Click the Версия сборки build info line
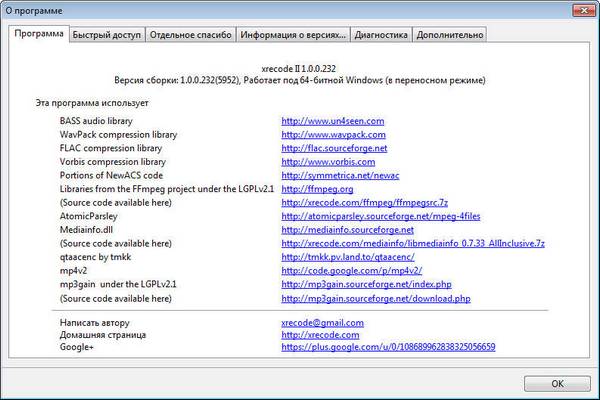 (x=300, y=80)
